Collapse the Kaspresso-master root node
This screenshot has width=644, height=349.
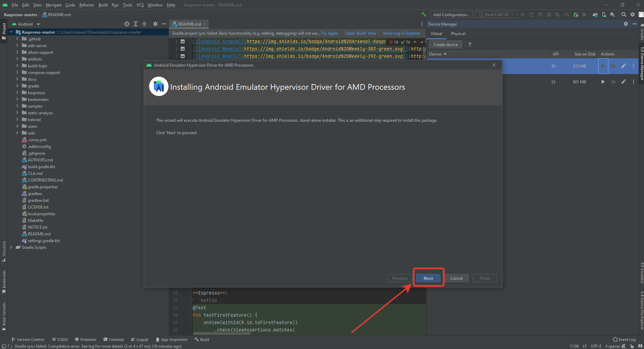pyautogui.click(x=11, y=32)
